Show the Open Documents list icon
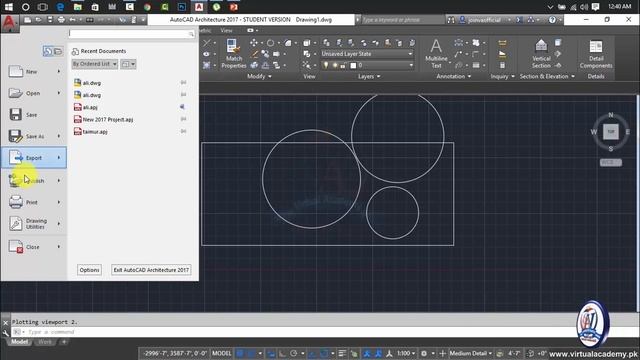 [58, 51]
